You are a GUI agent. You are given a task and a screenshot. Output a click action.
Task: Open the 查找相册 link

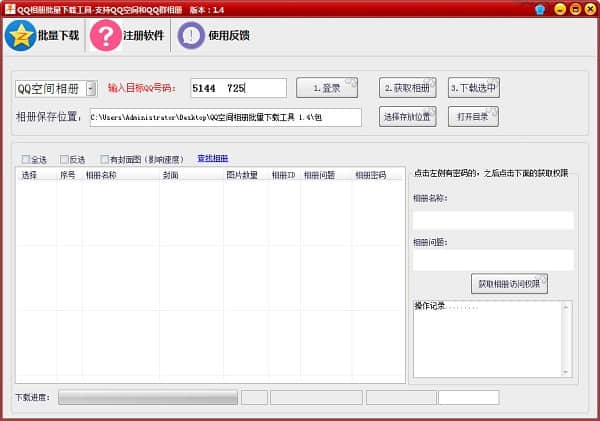(x=212, y=158)
